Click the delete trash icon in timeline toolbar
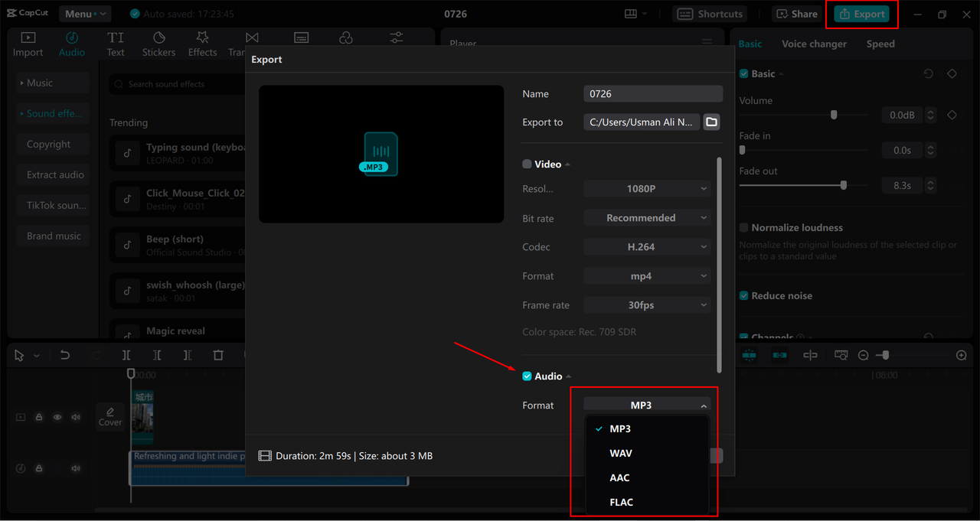980x521 pixels. tap(218, 355)
